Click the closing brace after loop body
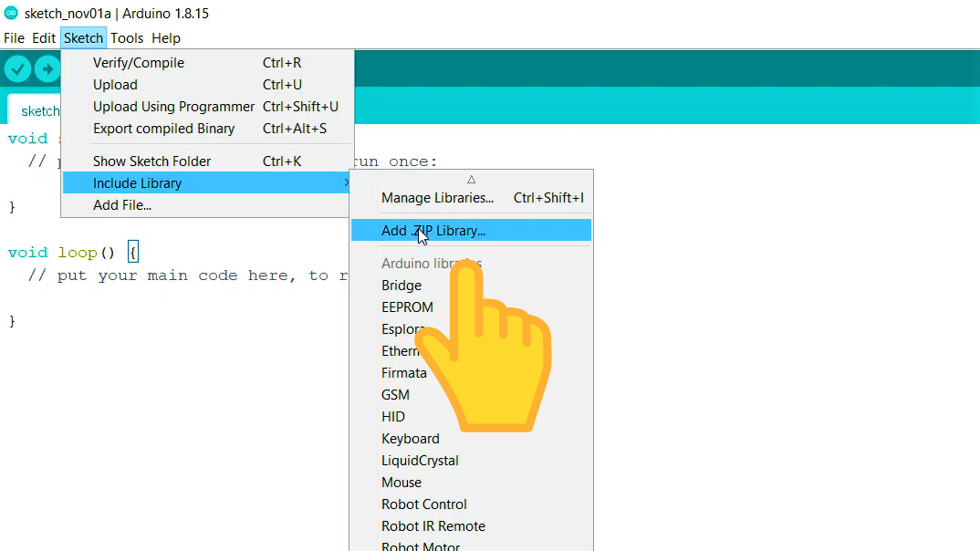Image resolution: width=980 pixels, height=551 pixels. pos(12,321)
